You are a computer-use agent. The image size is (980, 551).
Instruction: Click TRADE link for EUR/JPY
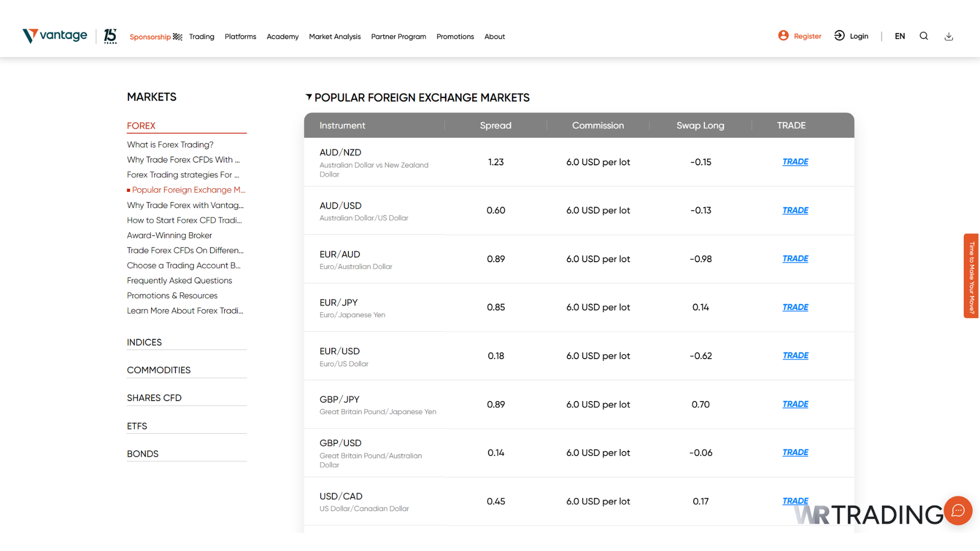click(x=795, y=307)
